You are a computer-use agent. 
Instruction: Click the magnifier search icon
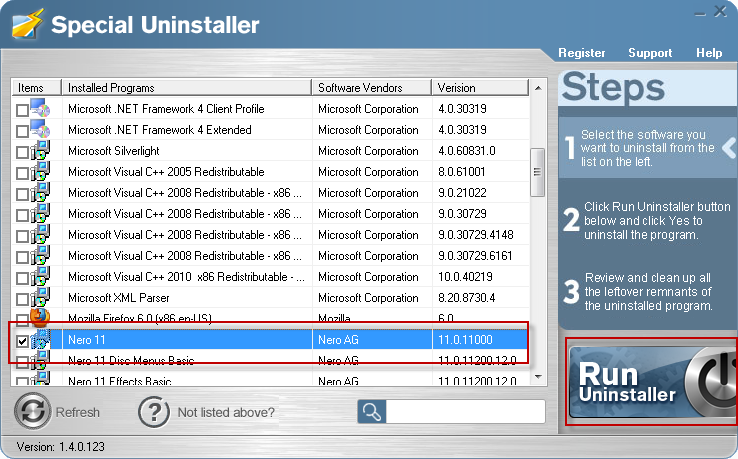coord(371,412)
